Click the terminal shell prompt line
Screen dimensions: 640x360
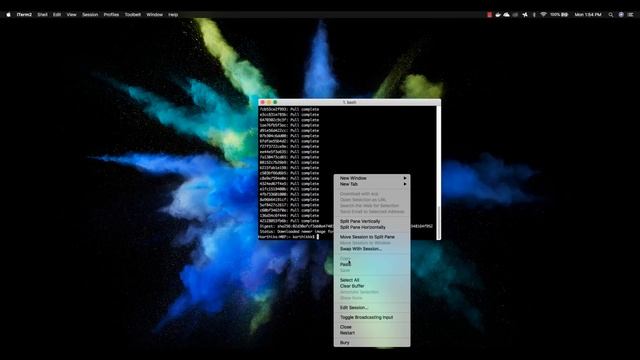tap(289, 237)
